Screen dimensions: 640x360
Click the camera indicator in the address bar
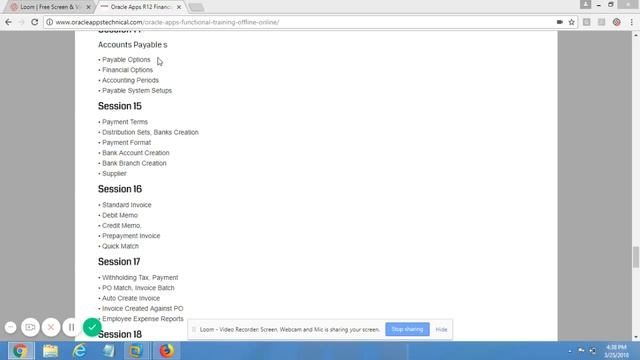tap(560, 22)
